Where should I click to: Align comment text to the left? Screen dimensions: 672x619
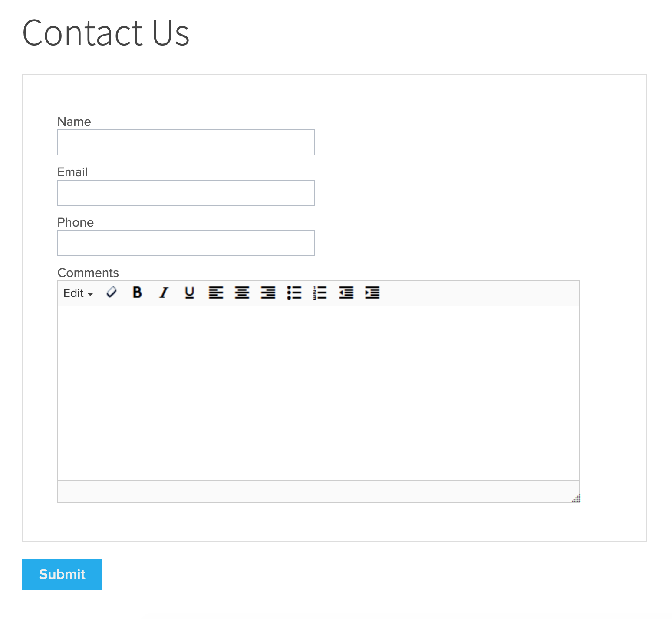point(216,293)
